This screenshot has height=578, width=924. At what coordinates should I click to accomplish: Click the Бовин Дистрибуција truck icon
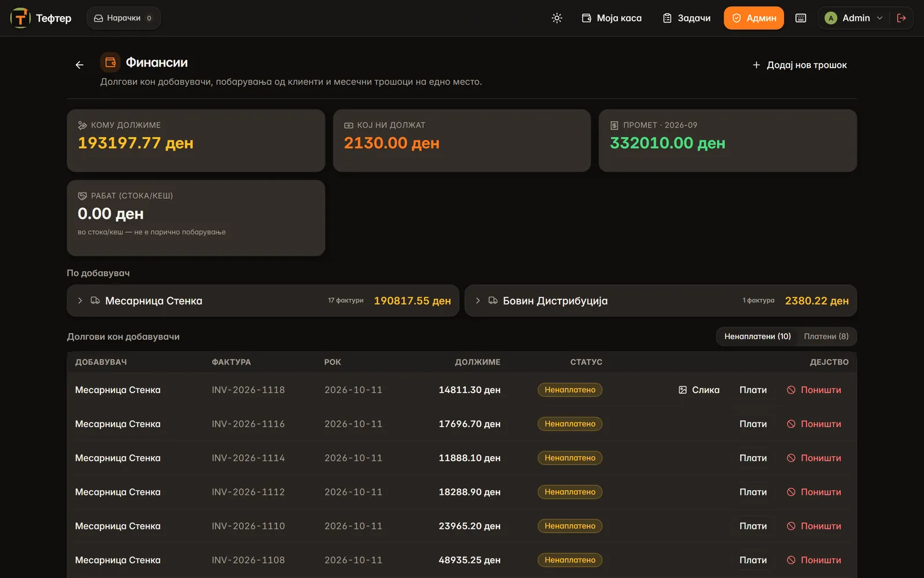(493, 301)
